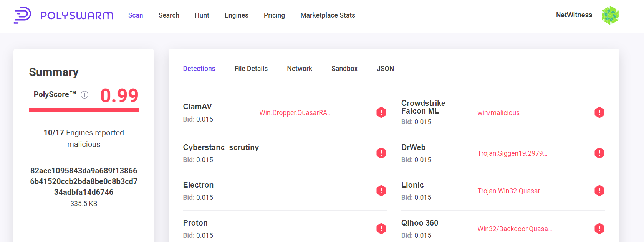Image resolution: width=644 pixels, height=242 pixels.
Task: Click the PolyScore info icon
Action: click(x=84, y=95)
